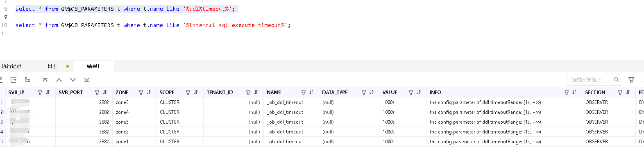This screenshot has height=165, width=644.
Task: Click the magnifier search button
Action: coord(616,80)
